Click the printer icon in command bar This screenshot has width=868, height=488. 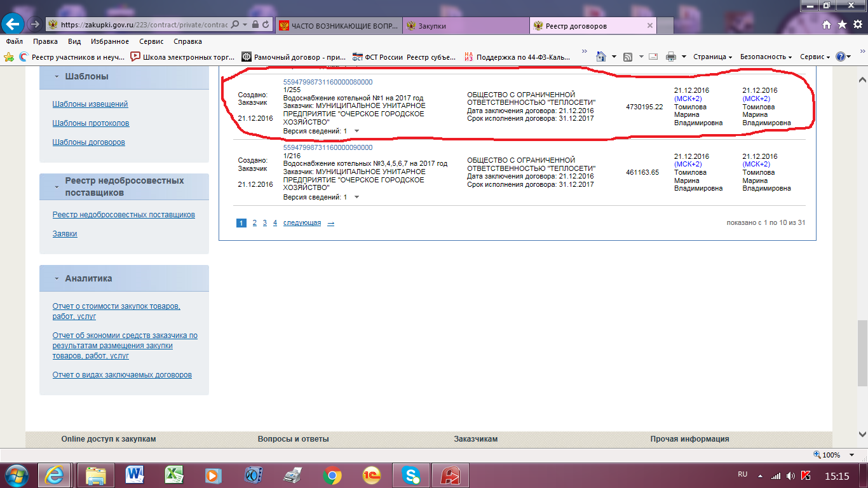click(670, 57)
